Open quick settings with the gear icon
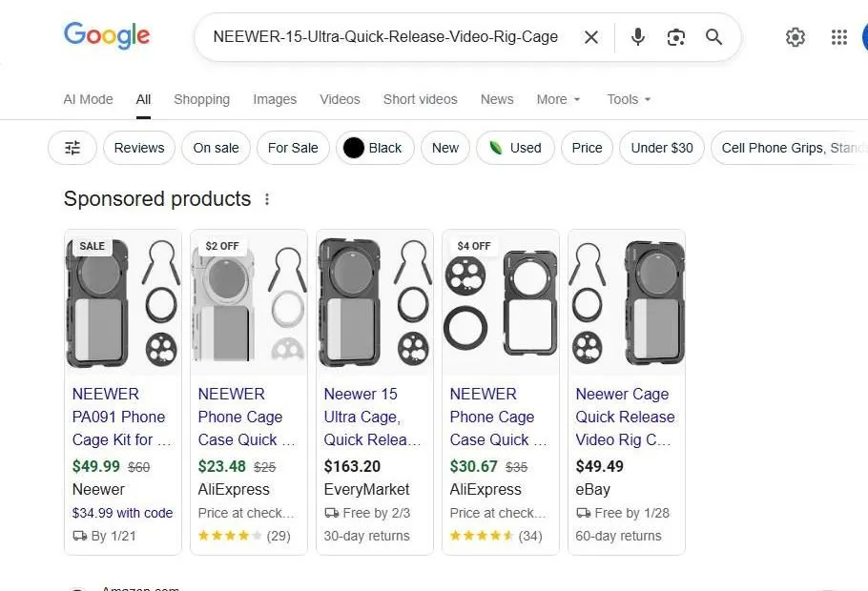 [796, 36]
